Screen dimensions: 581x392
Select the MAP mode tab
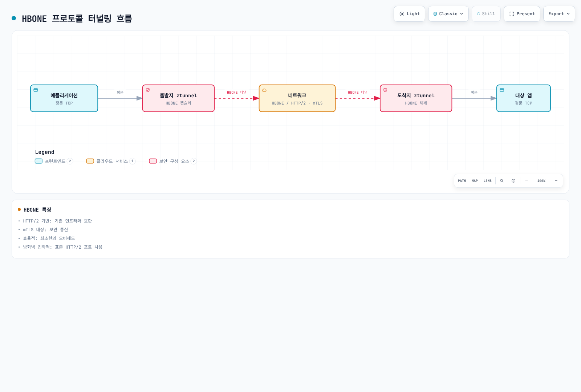pos(475,181)
